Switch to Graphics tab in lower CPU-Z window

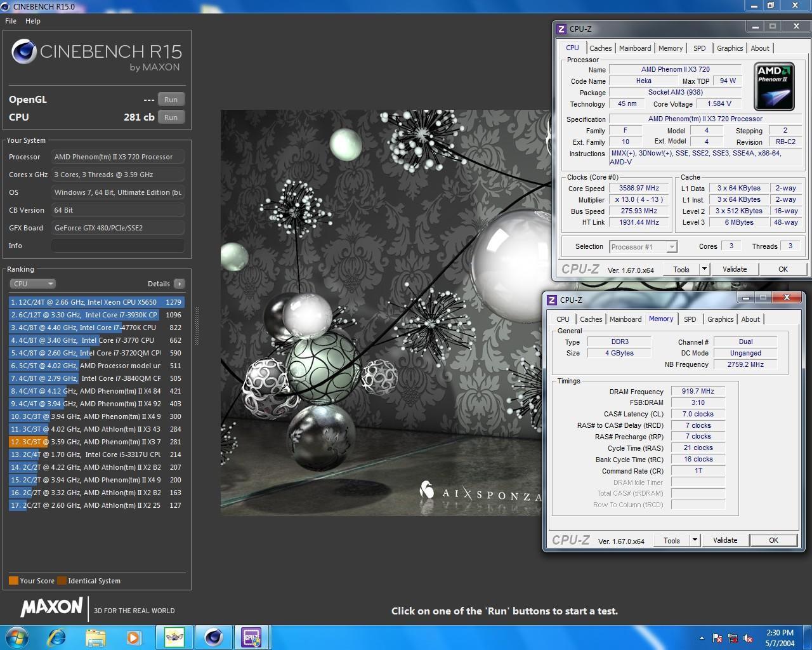720,319
